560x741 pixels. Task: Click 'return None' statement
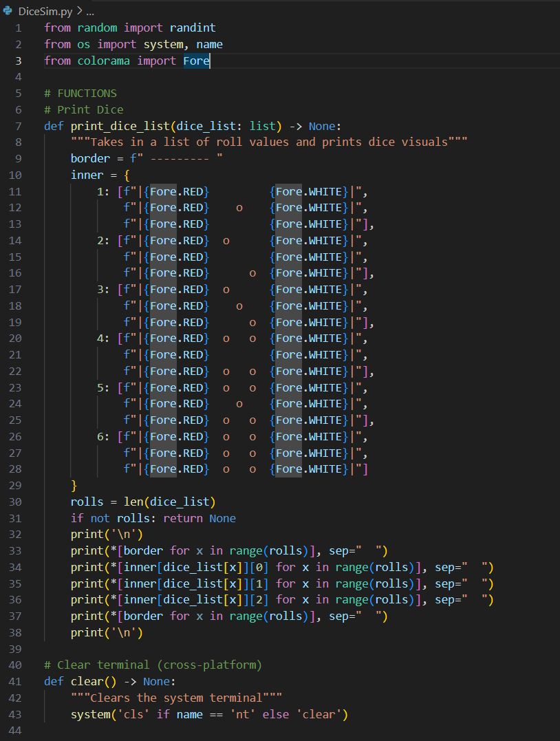[x=200, y=518]
